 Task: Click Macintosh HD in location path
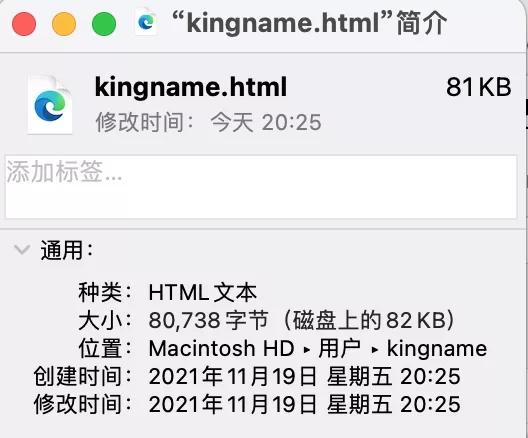pyautogui.click(x=221, y=348)
